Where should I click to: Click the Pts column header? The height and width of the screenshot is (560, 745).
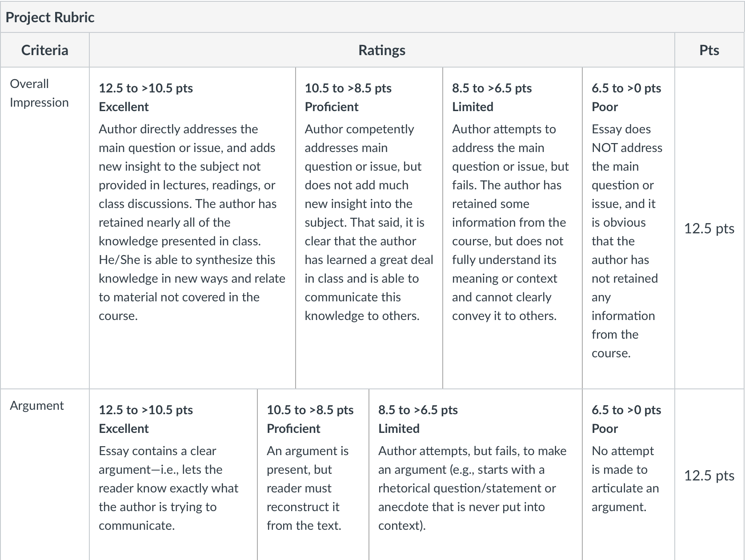[x=709, y=50]
